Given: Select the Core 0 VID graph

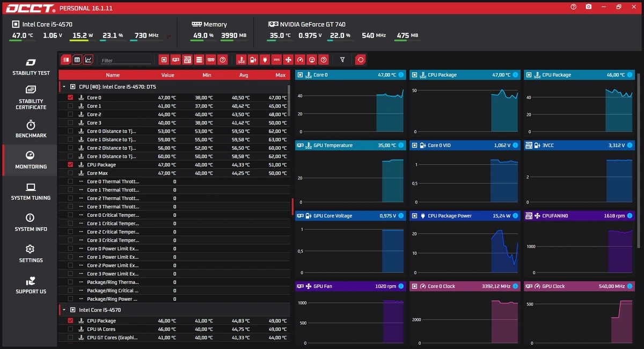Looking at the screenshot, I should (x=464, y=173).
